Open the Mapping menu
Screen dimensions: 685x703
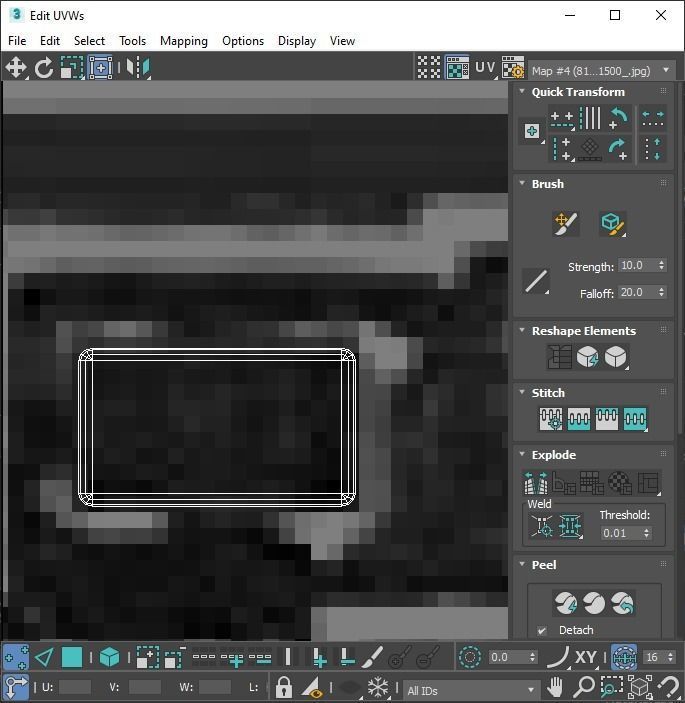[184, 41]
